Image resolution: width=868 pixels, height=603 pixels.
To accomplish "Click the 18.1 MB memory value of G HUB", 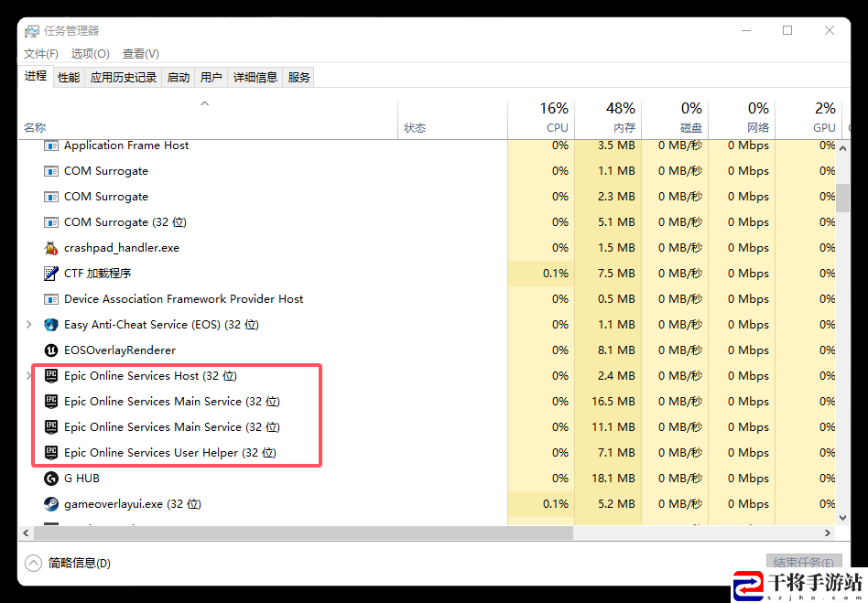I will click(613, 478).
